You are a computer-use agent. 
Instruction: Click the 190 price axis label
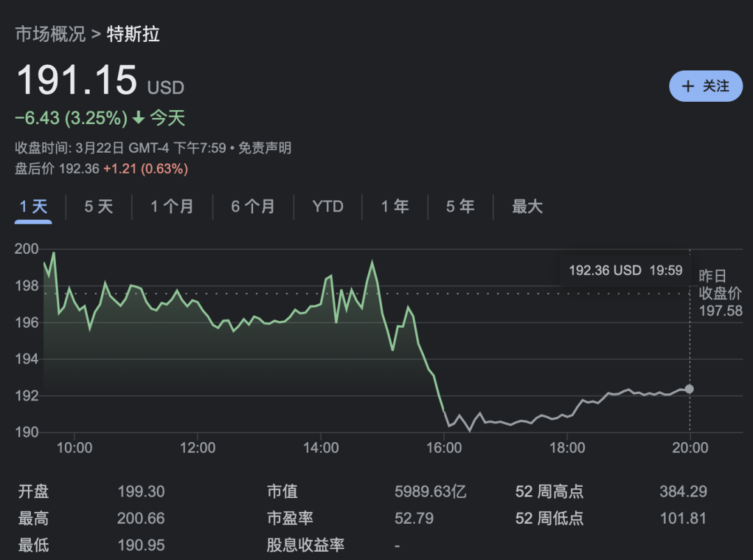(x=26, y=432)
